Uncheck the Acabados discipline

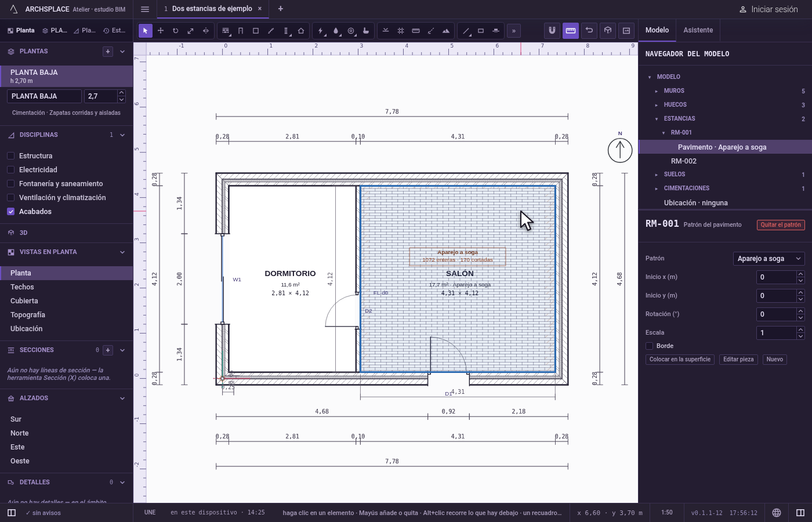[10, 211]
